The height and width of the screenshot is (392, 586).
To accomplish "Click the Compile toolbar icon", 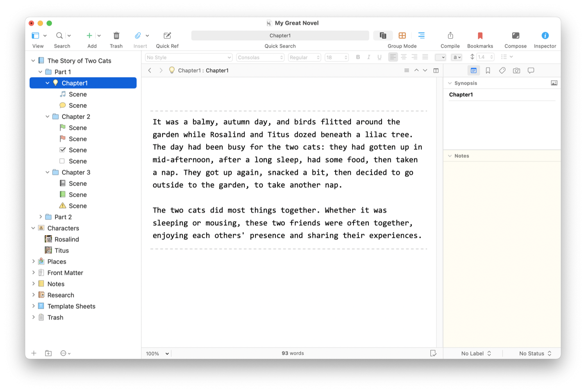I will pyautogui.click(x=450, y=36).
